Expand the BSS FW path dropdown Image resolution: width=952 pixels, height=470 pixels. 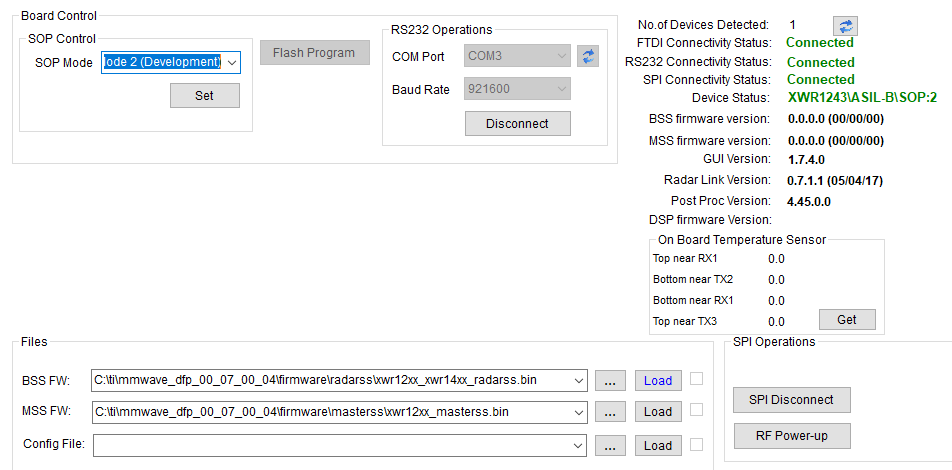pos(578,381)
